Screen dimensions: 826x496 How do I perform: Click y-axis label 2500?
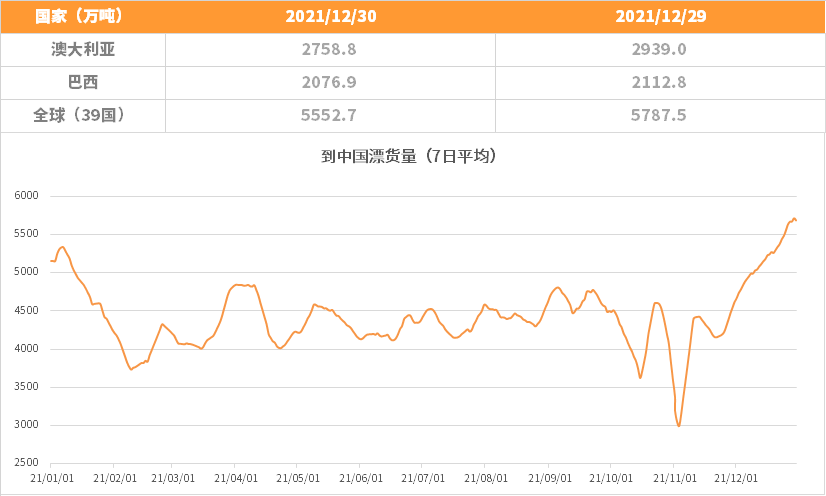coord(26,463)
